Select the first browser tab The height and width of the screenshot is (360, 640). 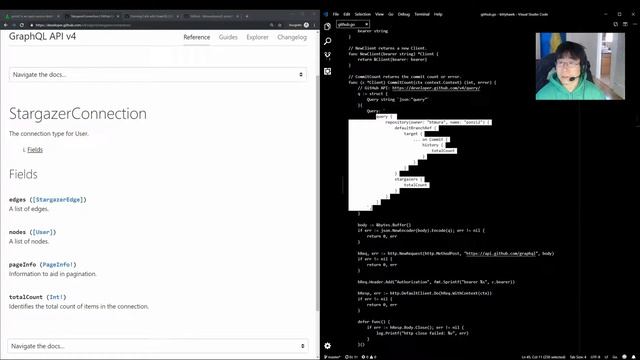coord(33,16)
